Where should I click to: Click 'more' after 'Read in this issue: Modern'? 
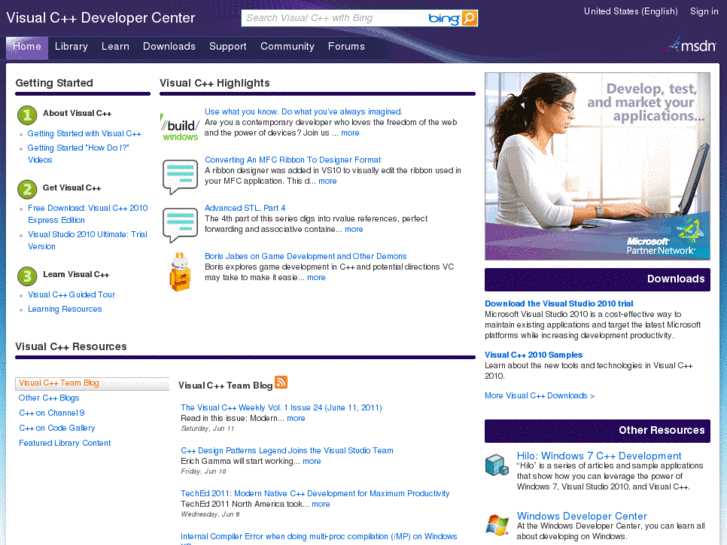[296, 418]
